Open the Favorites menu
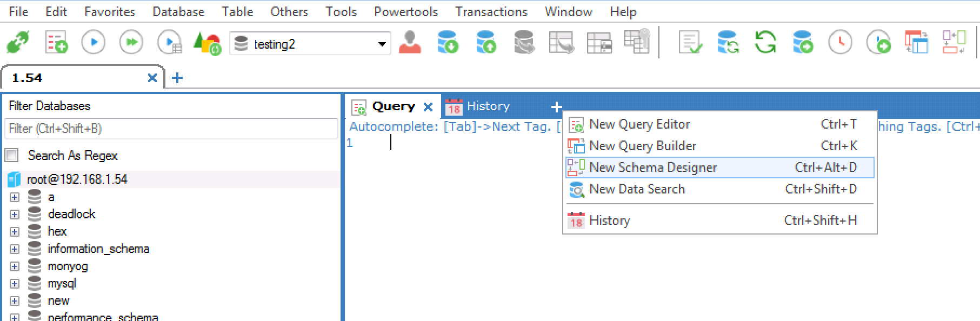 pyautogui.click(x=110, y=11)
